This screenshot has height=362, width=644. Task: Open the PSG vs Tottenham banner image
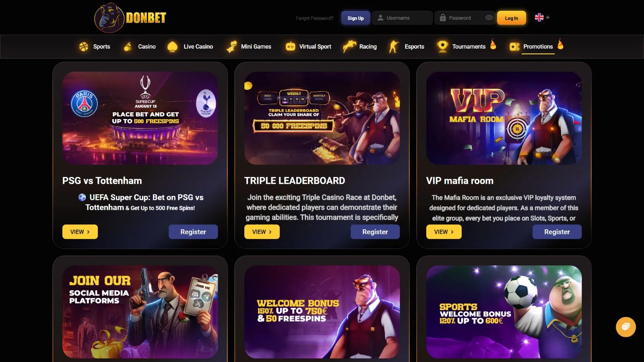coord(140,118)
